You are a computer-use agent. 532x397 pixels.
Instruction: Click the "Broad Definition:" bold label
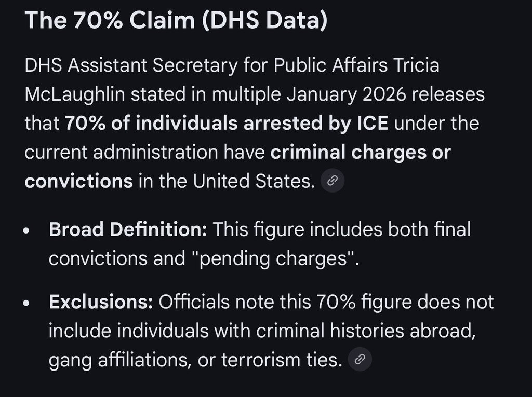(x=128, y=229)
